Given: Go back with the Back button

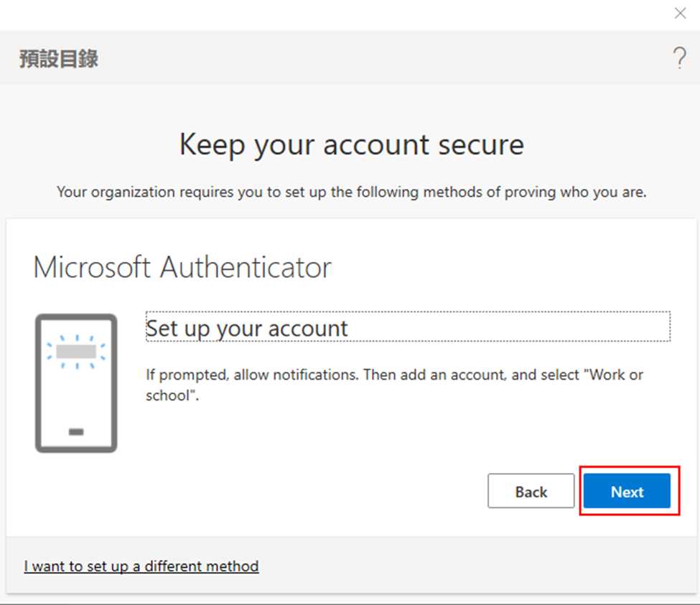Looking at the screenshot, I should click(x=531, y=491).
